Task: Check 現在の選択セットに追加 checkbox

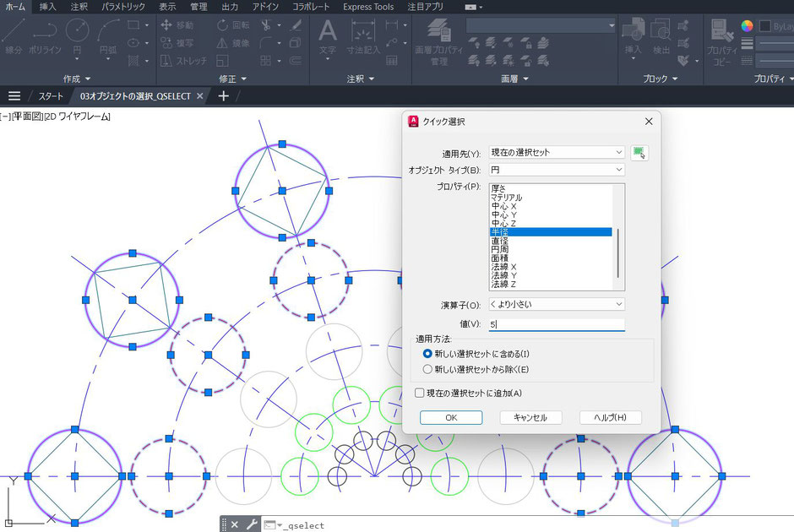Action: [419, 393]
